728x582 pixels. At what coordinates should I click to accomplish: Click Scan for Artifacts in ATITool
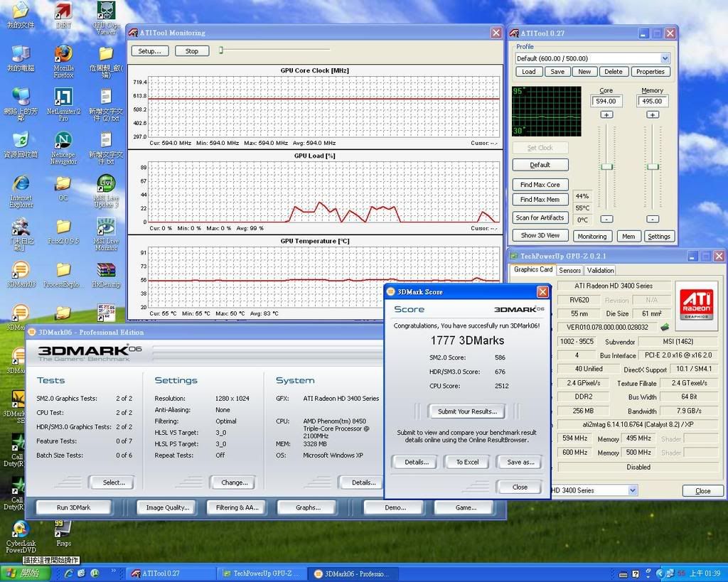[x=540, y=217]
